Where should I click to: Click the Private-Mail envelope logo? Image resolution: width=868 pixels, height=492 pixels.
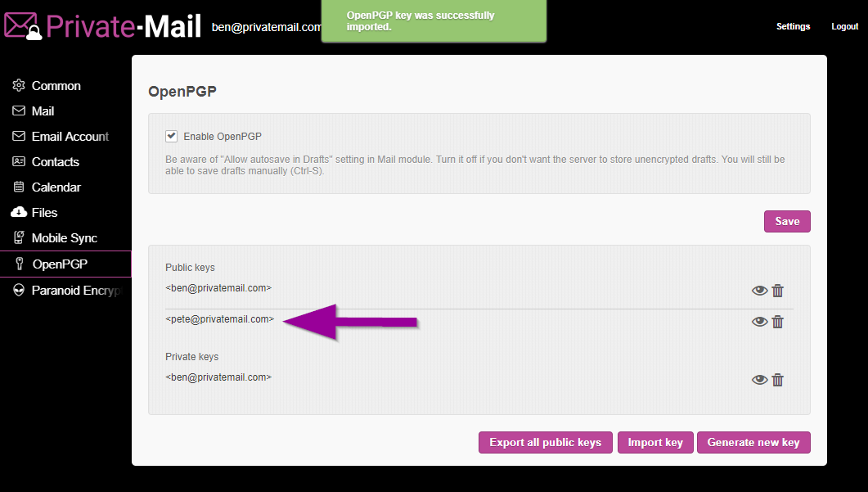[22, 26]
